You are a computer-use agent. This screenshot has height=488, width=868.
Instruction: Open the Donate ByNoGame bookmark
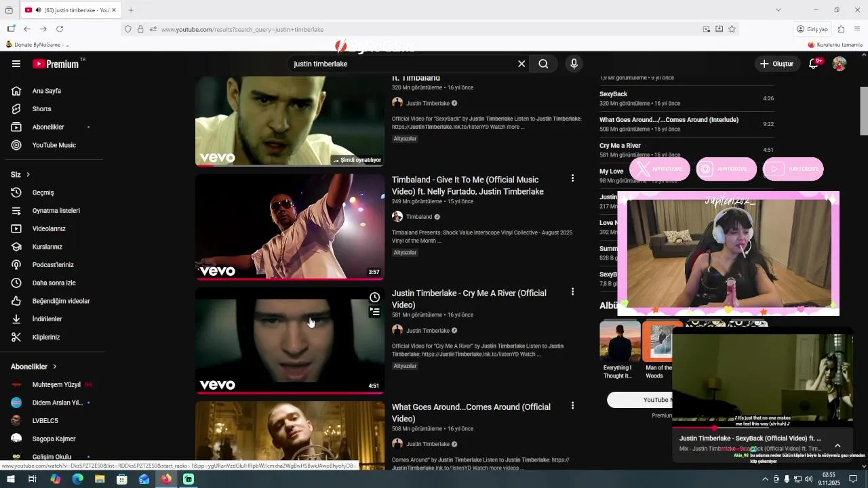37,45
